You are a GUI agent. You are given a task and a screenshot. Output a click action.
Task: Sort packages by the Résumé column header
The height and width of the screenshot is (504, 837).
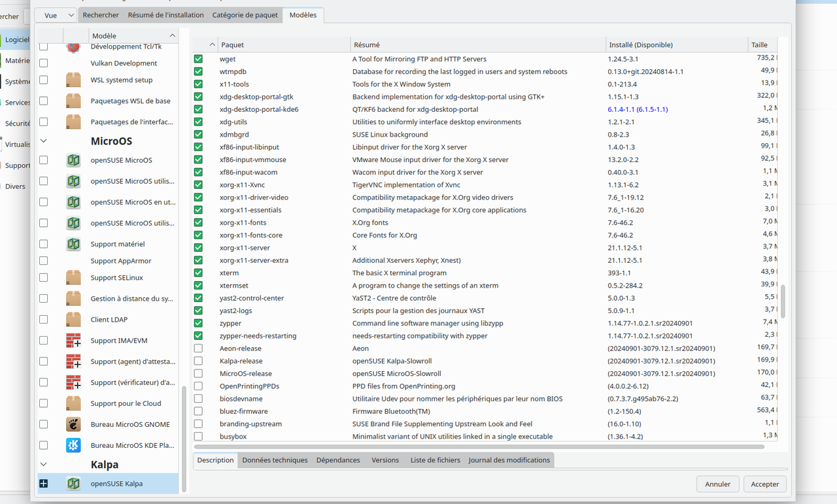(478, 44)
